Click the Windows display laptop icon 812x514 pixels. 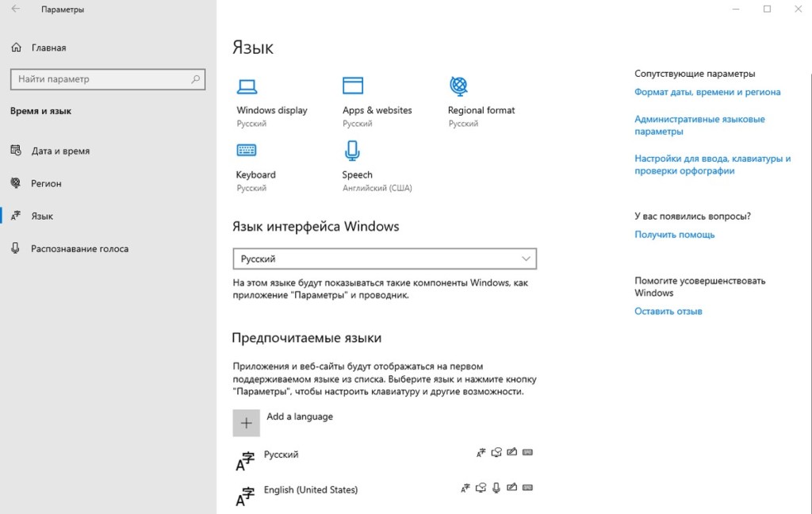click(x=247, y=86)
